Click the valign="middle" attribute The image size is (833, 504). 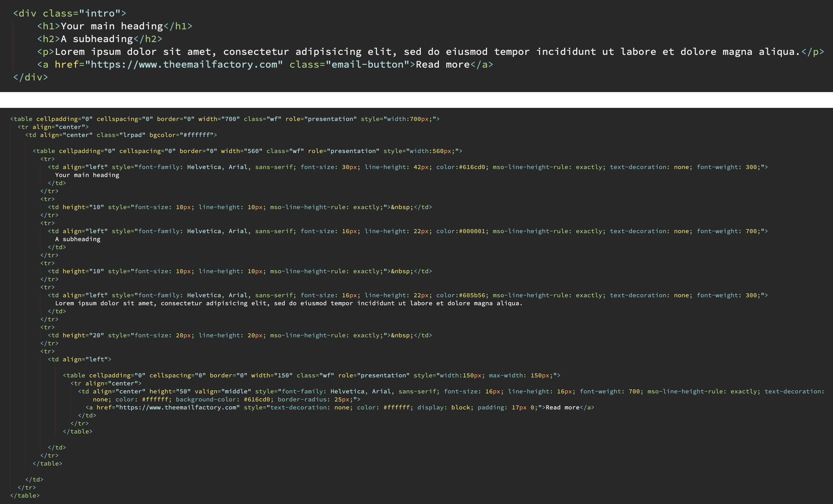[223, 391]
